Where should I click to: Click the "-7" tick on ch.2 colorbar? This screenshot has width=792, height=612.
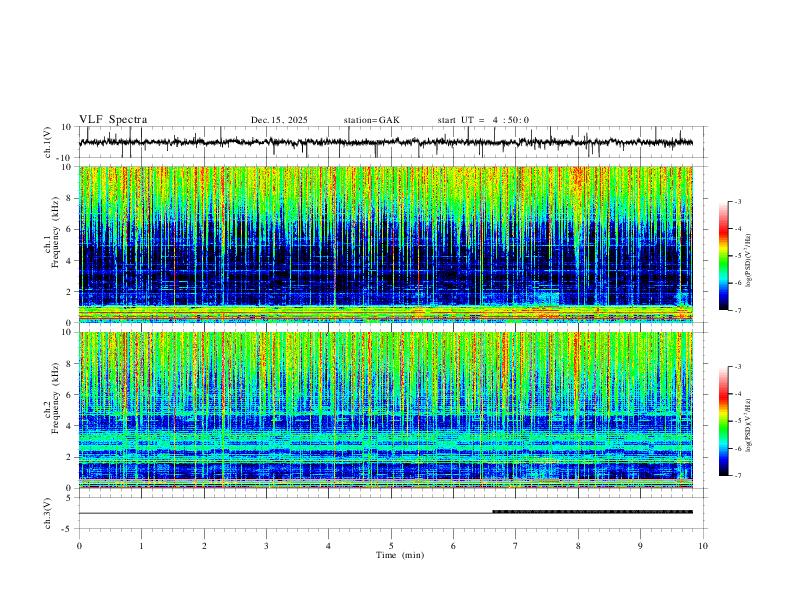pos(737,475)
